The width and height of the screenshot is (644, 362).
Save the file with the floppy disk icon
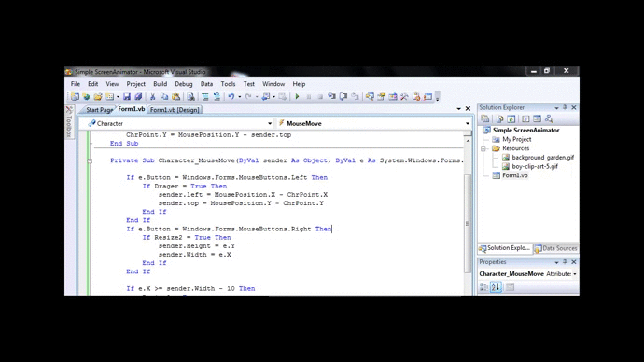[x=127, y=96]
